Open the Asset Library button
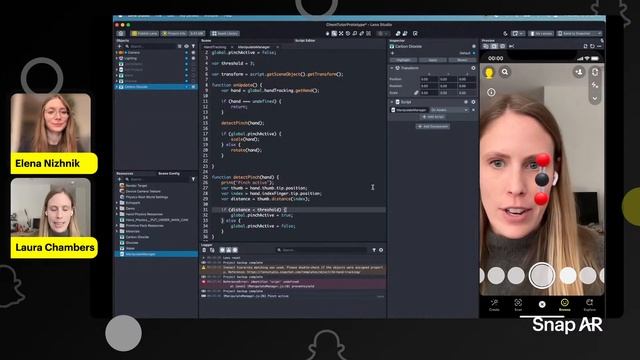Screen dimensions: 640x360 coord(225,33)
